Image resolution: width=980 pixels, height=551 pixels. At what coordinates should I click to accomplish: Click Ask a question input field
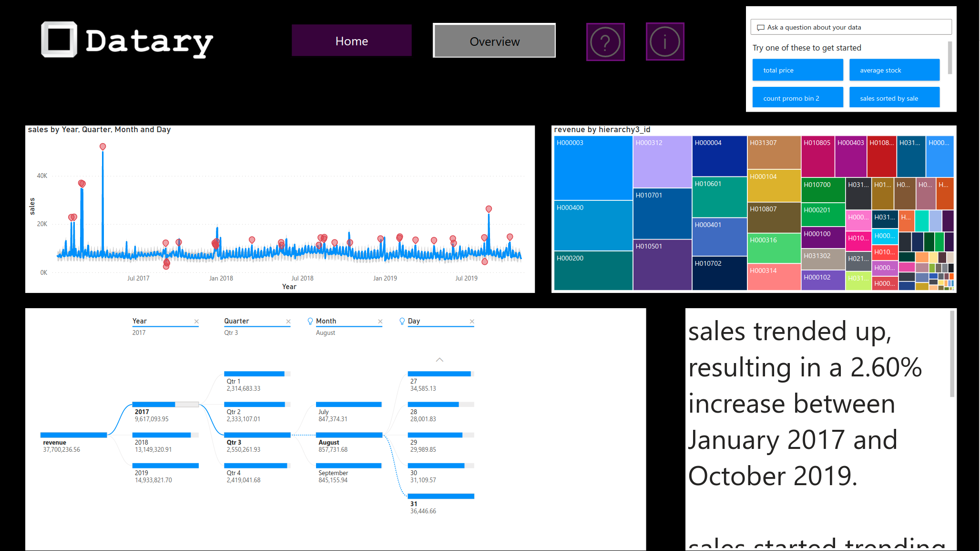[x=851, y=27]
